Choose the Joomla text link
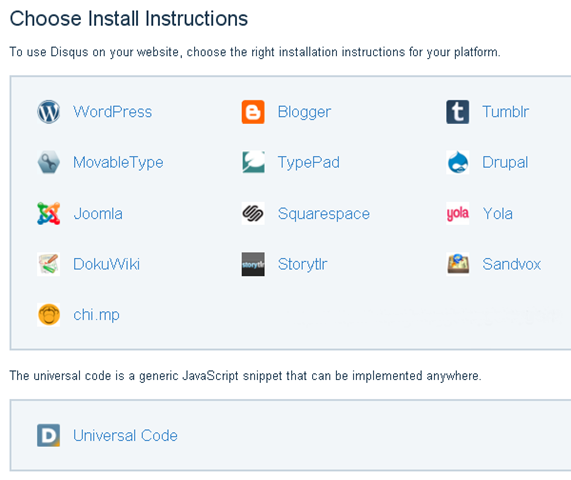 (x=98, y=213)
